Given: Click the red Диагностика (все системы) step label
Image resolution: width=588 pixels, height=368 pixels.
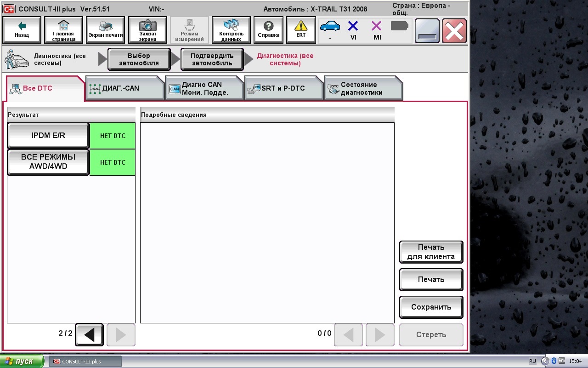Looking at the screenshot, I should [x=285, y=59].
